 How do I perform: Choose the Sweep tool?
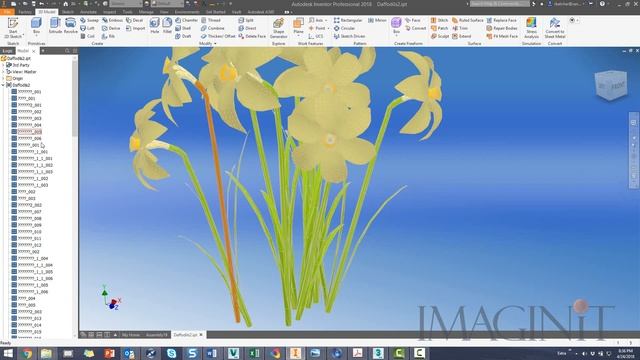click(89, 20)
